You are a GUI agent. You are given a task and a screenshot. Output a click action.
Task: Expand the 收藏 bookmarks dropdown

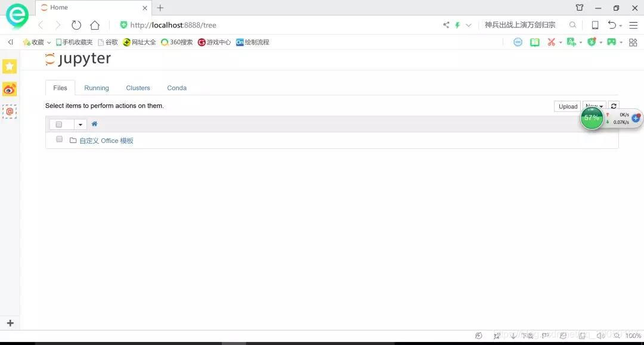[48, 42]
